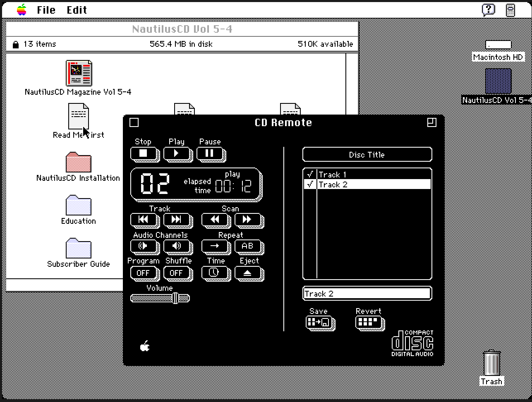Open the File menu
Viewport: 532px width, 402px height.
tap(46, 10)
